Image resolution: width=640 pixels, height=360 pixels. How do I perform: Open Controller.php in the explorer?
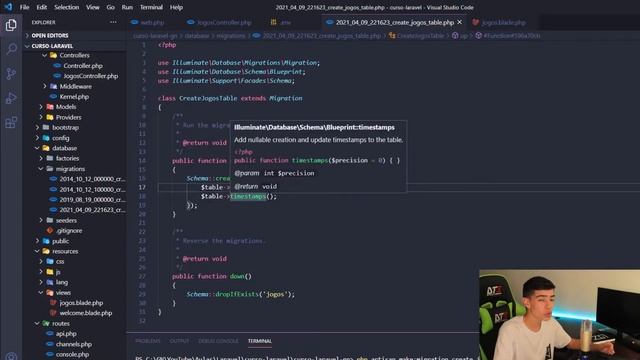pyautogui.click(x=83, y=66)
